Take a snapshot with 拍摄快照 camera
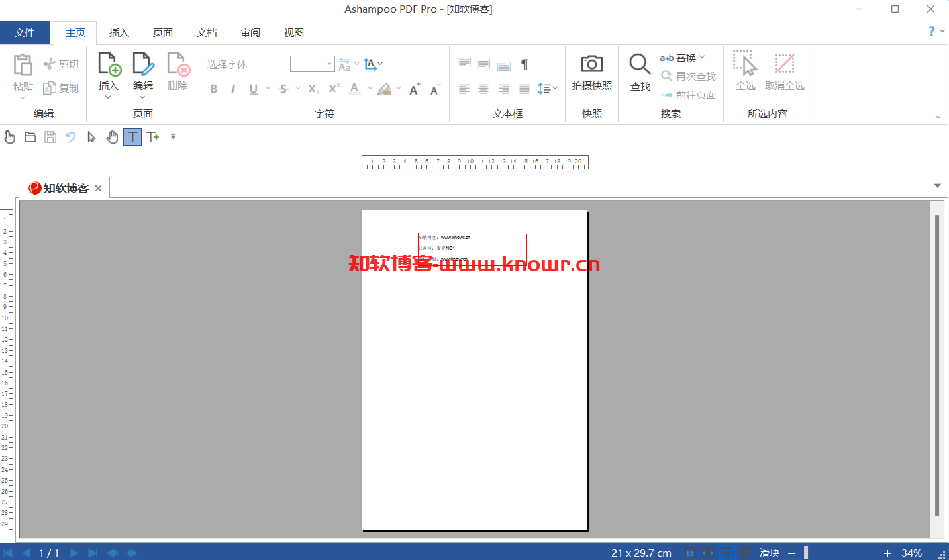Screen dimensions: 949x560 pos(592,64)
